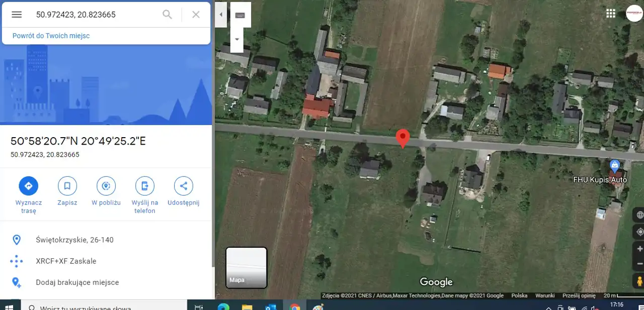Open the FHU Kupis-Auto map marker
The image size is (644, 310).
(614, 165)
